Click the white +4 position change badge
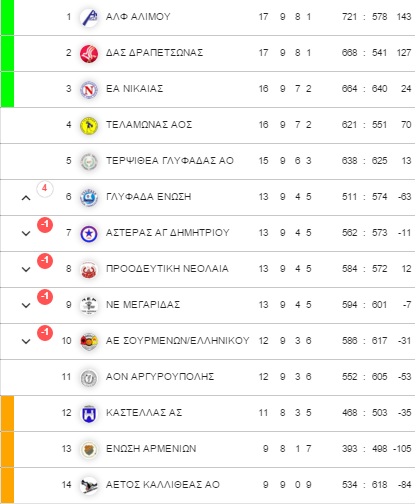 pyautogui.click(x=45, y=189)
